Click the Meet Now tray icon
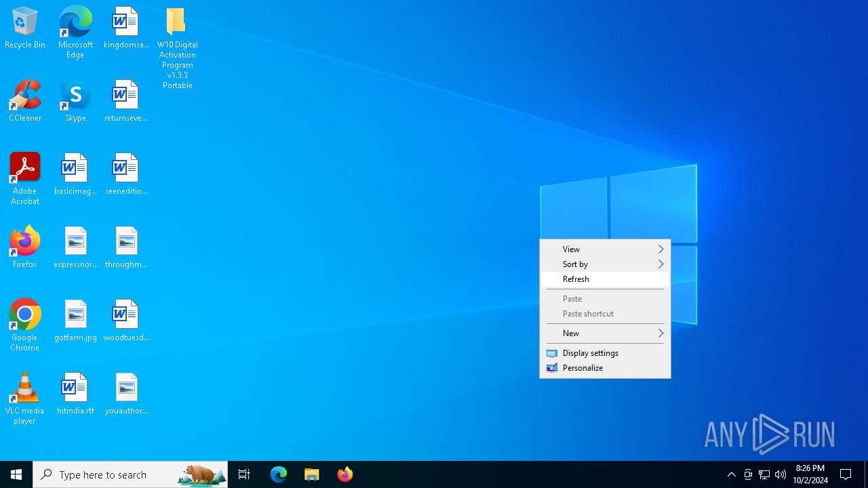The image size is (868, 488). tap(748, 474)
